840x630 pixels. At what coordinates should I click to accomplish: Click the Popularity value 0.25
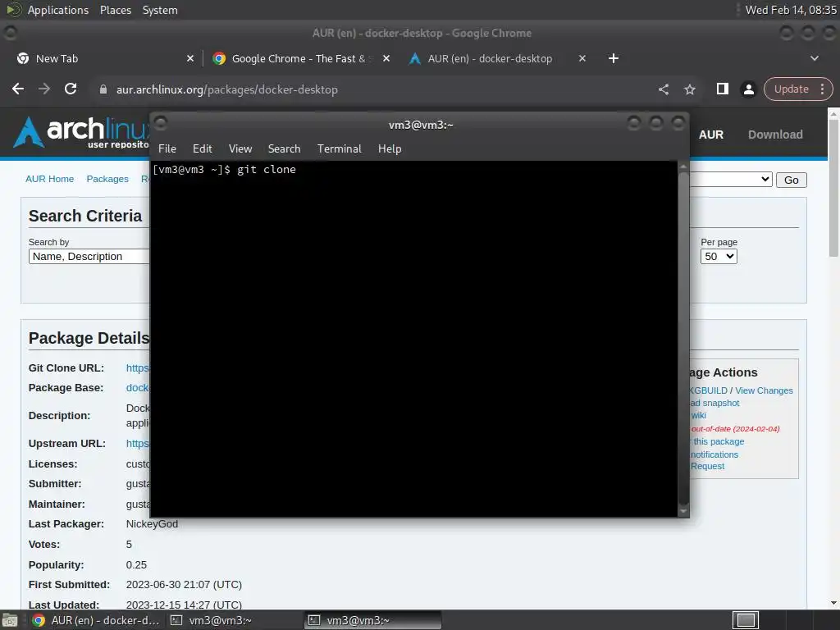(x=136, y=564)
